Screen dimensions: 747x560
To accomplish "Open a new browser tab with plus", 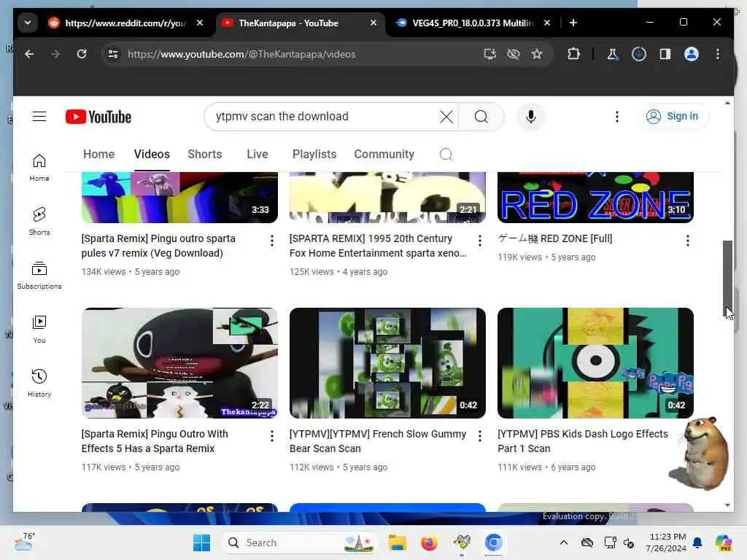I will click(573, 23).
